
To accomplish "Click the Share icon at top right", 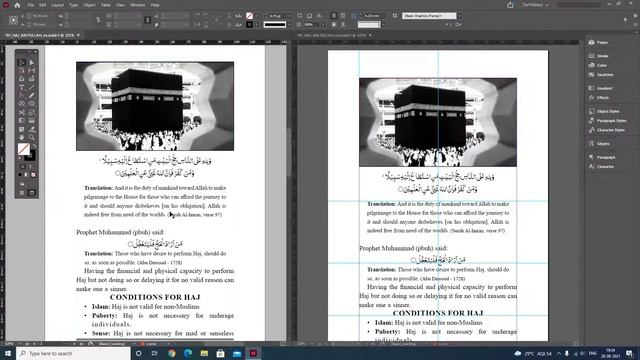I will click(x=510, y=5).
